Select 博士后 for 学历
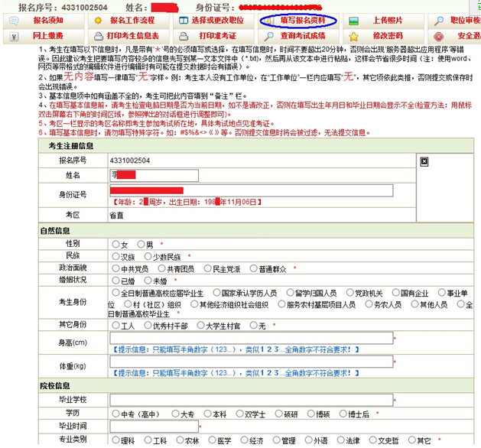This screenshot has height=448, width=481. (343, 414)
